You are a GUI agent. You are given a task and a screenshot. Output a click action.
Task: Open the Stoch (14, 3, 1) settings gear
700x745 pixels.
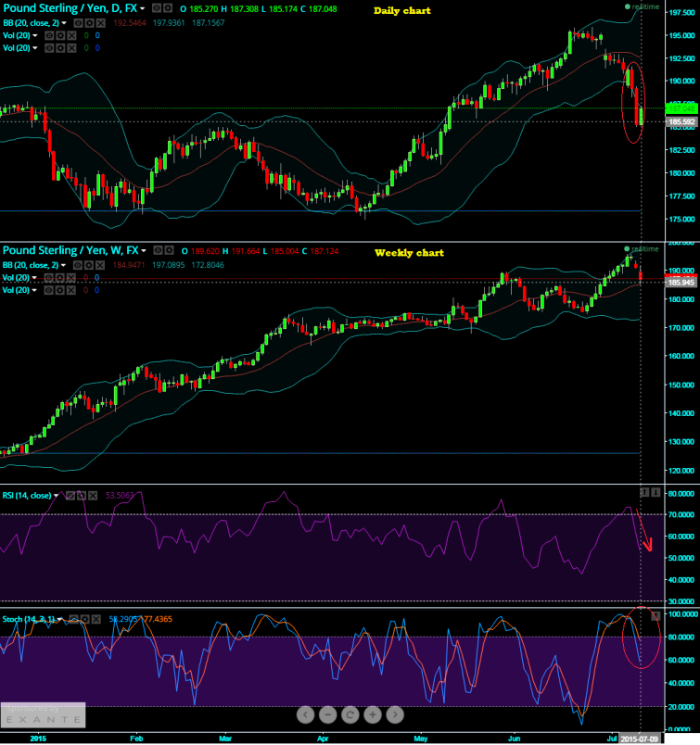[84, 620]
